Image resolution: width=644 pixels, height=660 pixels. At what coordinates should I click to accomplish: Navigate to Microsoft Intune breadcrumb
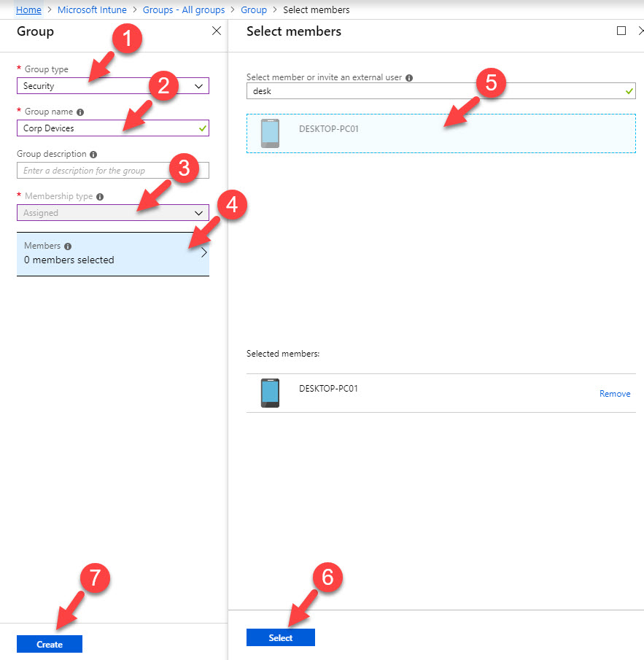click(x=92, y=10)
